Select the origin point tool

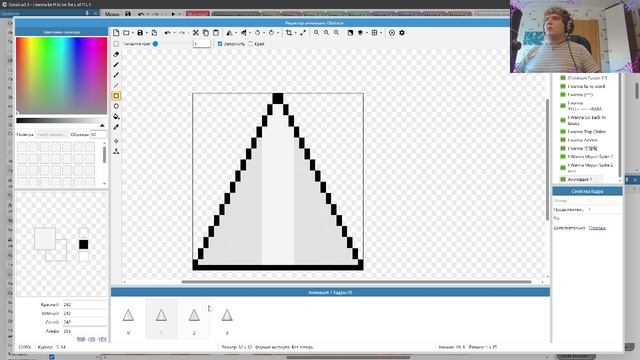[116, 141]
